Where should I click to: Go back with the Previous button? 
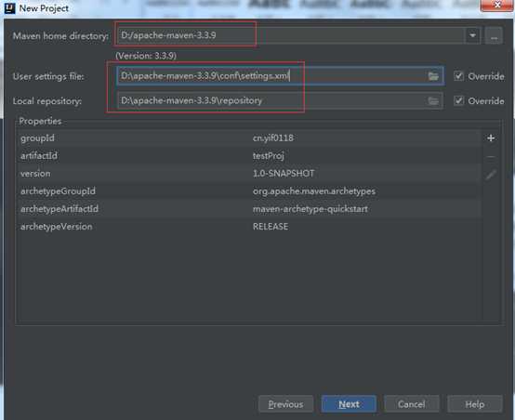[x=285, y=404]
